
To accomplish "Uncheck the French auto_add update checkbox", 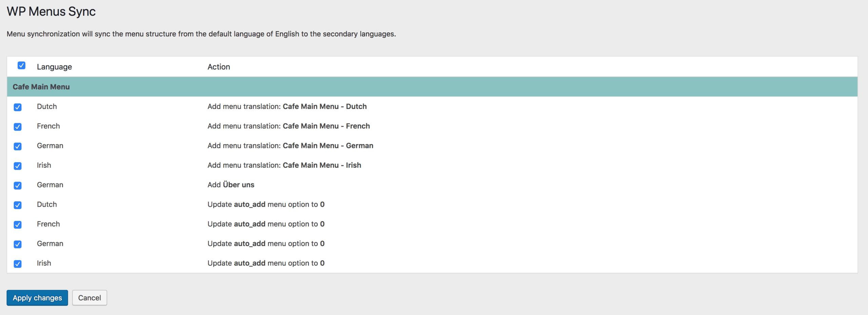I will [17, 225].
